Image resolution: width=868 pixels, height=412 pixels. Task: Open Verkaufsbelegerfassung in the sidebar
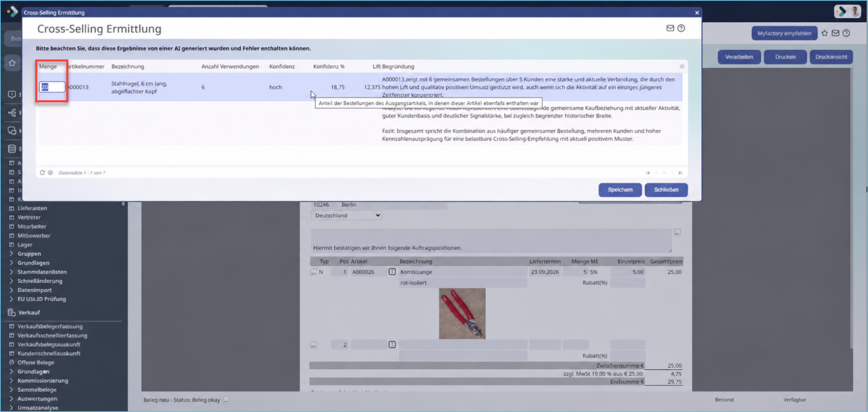50,326
